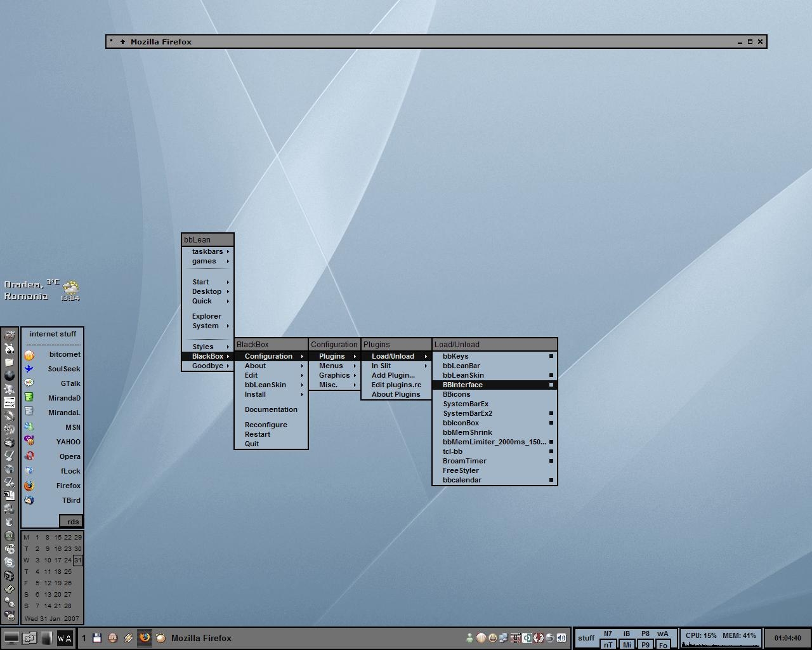
Task: Open Documentation in BlackBox menu
Action: [x=271, y=409]
